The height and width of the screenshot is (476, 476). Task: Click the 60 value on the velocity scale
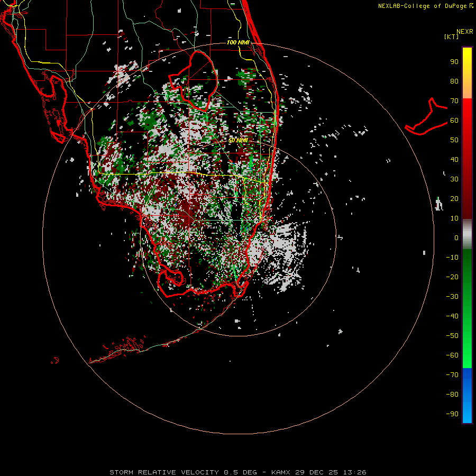point(454,120)
